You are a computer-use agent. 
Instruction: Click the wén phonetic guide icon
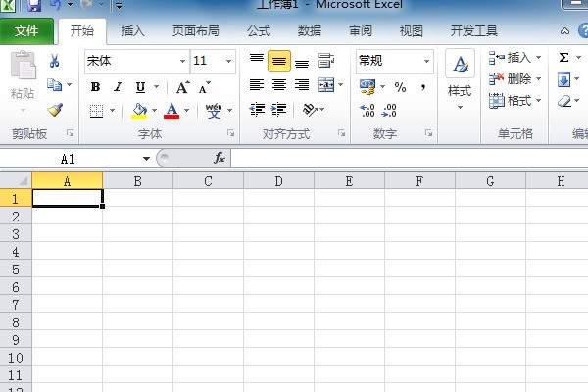(x=214, y=111)
